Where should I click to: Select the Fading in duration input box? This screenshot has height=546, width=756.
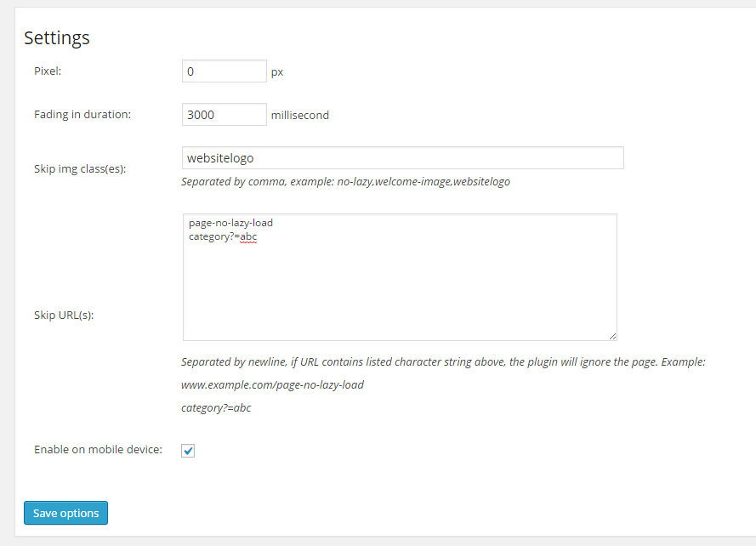[225, 114]
